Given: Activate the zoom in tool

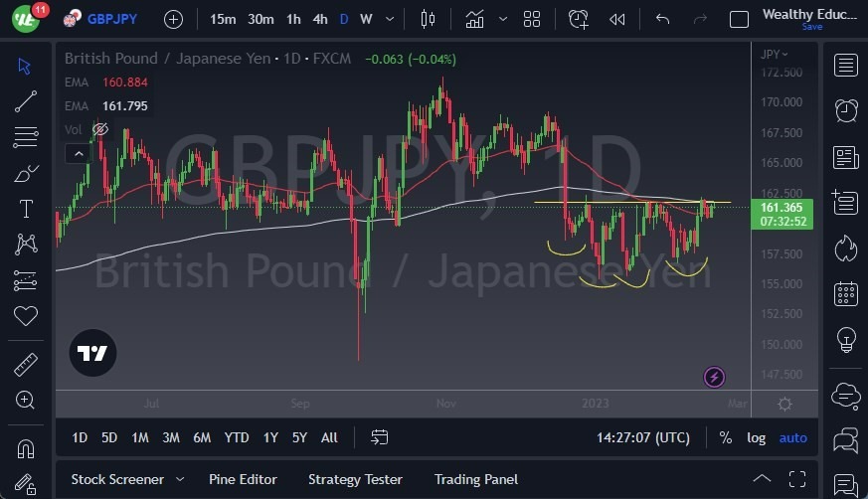Looking at the screenshot, I should click(x=26, y=400).
